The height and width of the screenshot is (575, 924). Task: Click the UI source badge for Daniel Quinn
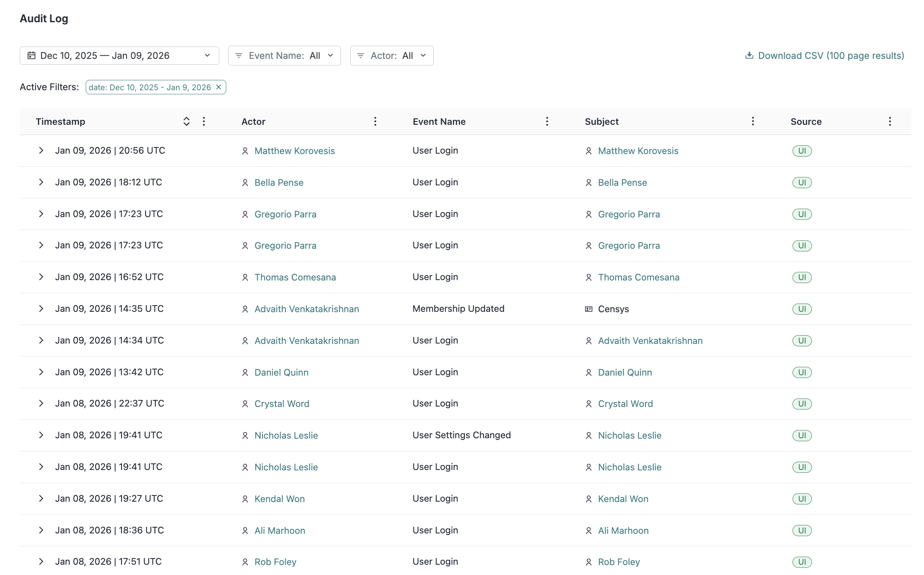pos(802,372)
